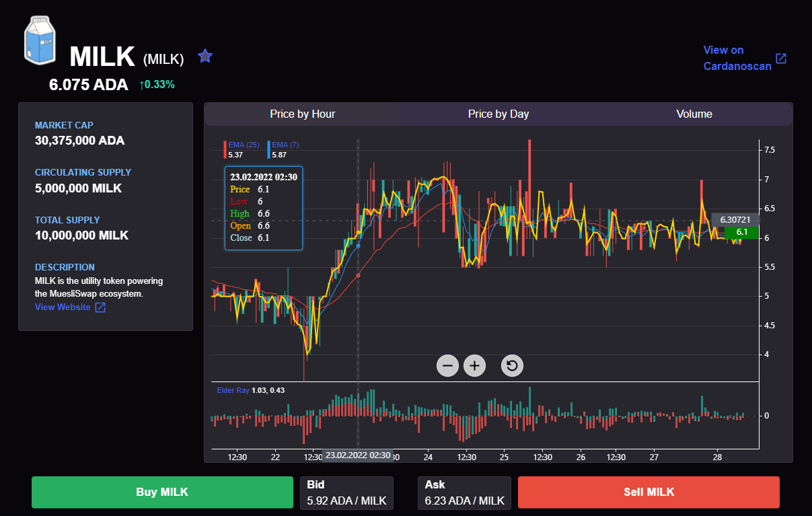Click the 25 date label on time axis
The height and width of the screenshot is (516, 812).
click(x=504, y=457)
